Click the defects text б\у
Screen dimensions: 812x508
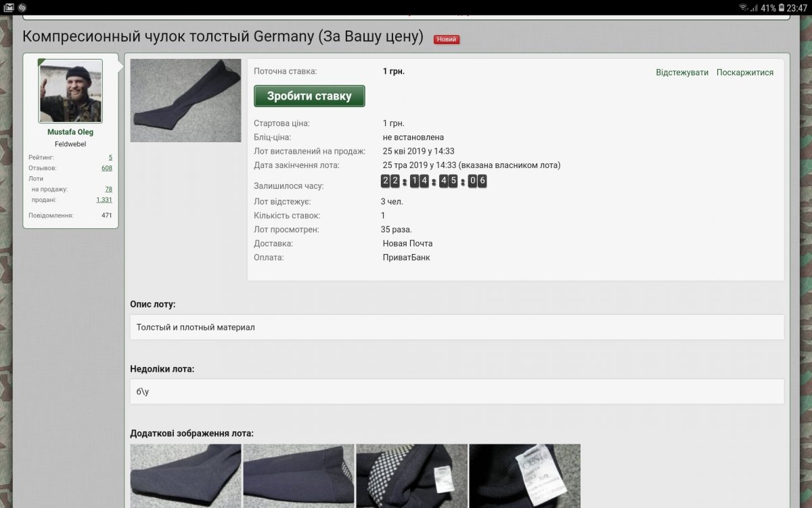pyautogui.click(x=143, y=391)
